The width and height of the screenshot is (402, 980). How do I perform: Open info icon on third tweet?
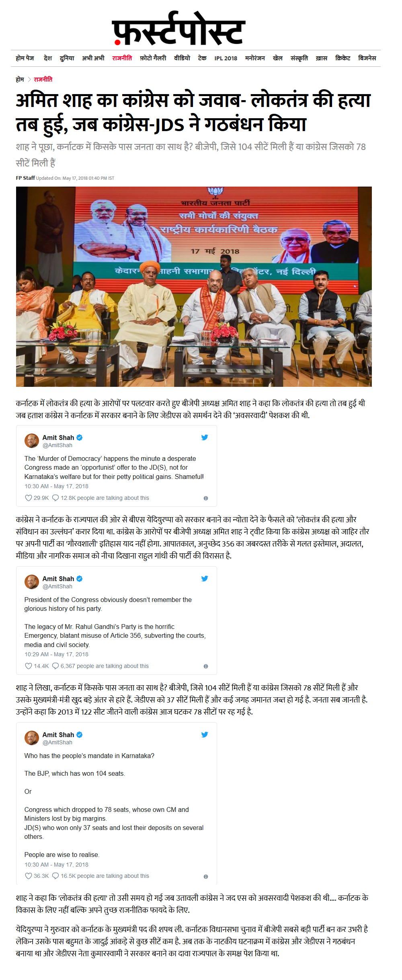coord(206,877)
